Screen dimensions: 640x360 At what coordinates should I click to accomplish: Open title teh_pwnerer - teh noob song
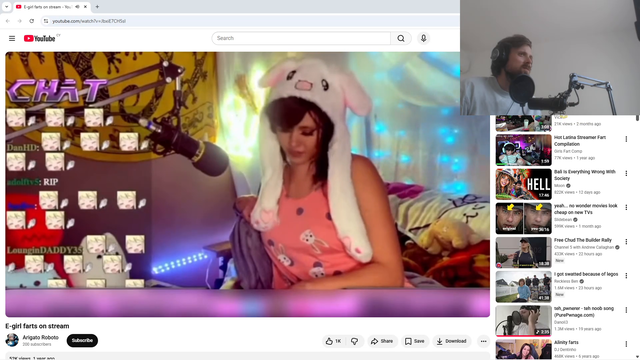pos(584,312)
